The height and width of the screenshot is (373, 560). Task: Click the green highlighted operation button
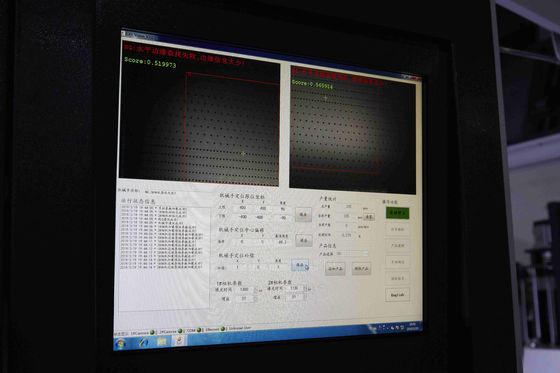(398, 213)
